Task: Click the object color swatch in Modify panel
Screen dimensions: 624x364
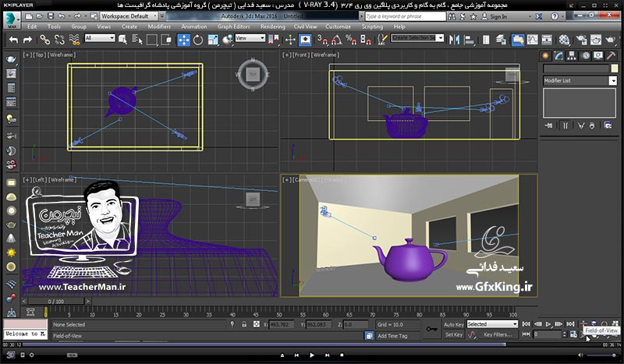Action: point(615,69)
